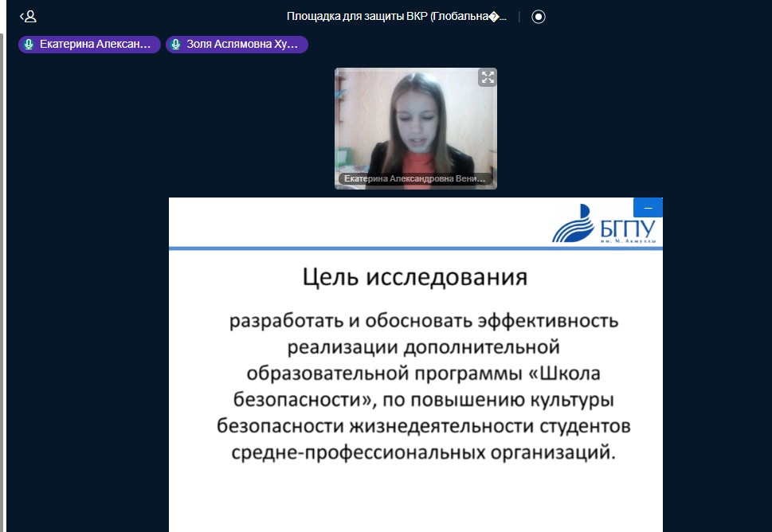Click the name label on webcam video
The height and width of the screenshot is (532, 772).
[x=414, y=179]
